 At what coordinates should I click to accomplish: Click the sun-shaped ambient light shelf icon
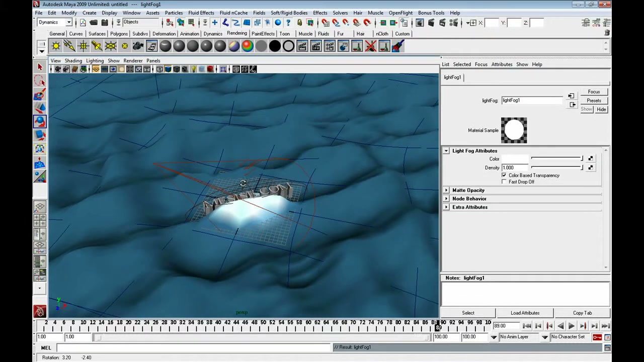click(x=56, y=46)
